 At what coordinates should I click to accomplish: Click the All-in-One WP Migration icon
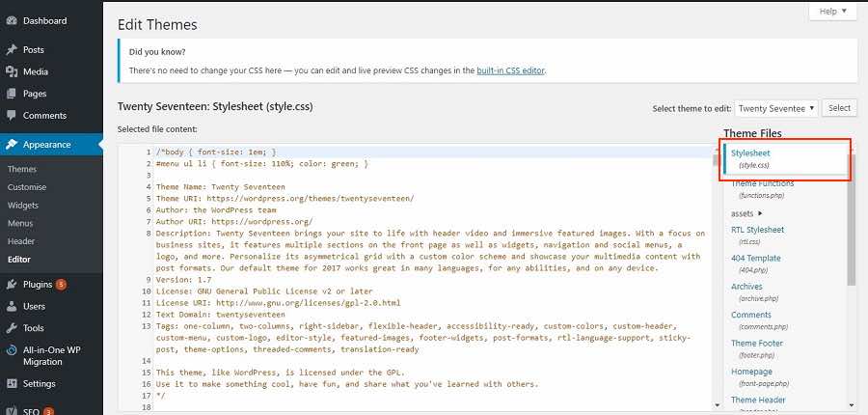point(11,350)
